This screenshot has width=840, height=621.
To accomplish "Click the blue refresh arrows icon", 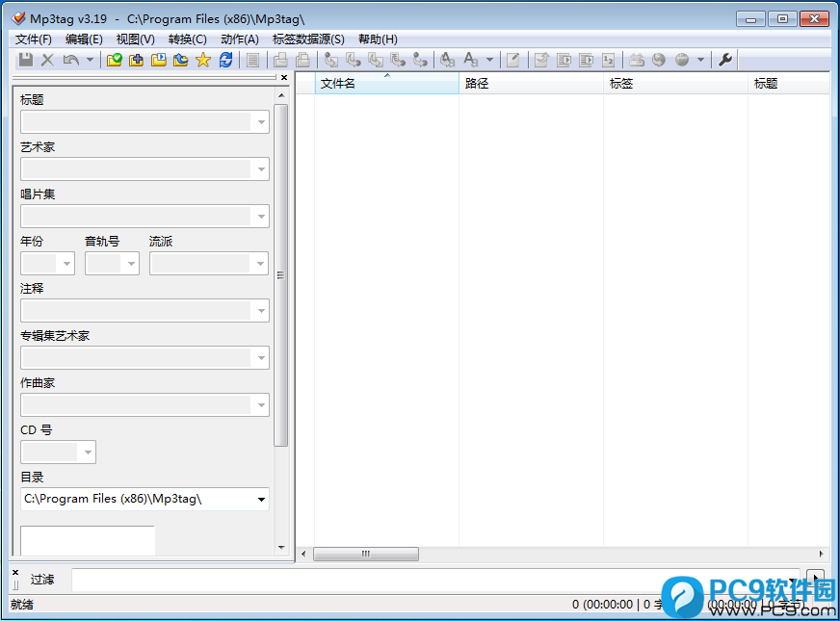I will point(225,60).
